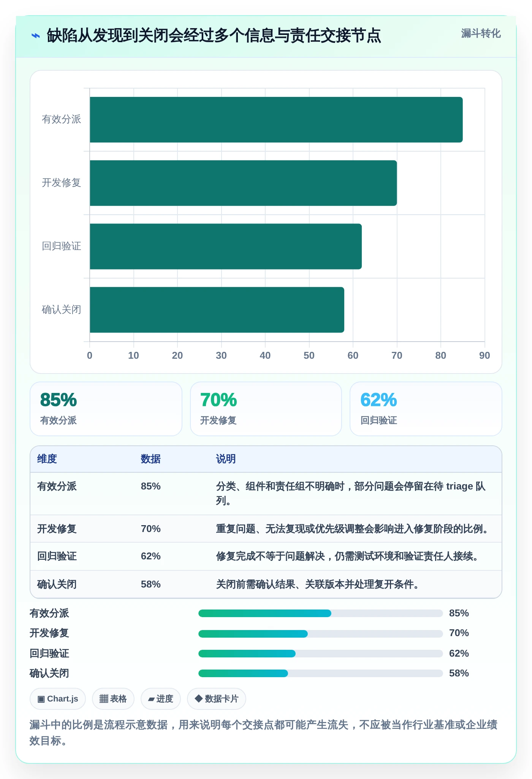532x779 pixels.
Task: Click the 确认关闭 axis label in the chart
Action: coord(61,309)
